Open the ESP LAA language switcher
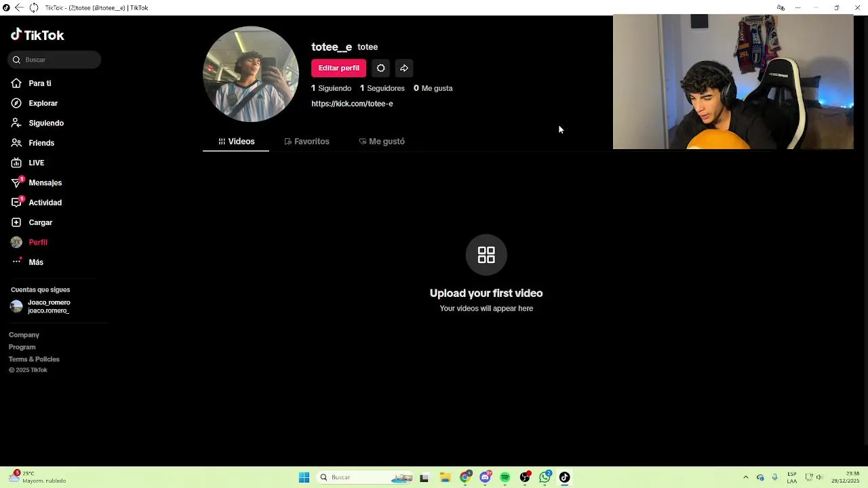The width and height of the screenshot is (868, 488). click(x=792, y=478)
